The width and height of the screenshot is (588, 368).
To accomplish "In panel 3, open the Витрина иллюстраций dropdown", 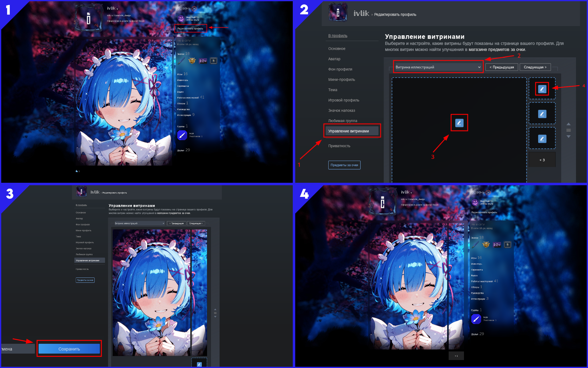I will pos(140,223).
